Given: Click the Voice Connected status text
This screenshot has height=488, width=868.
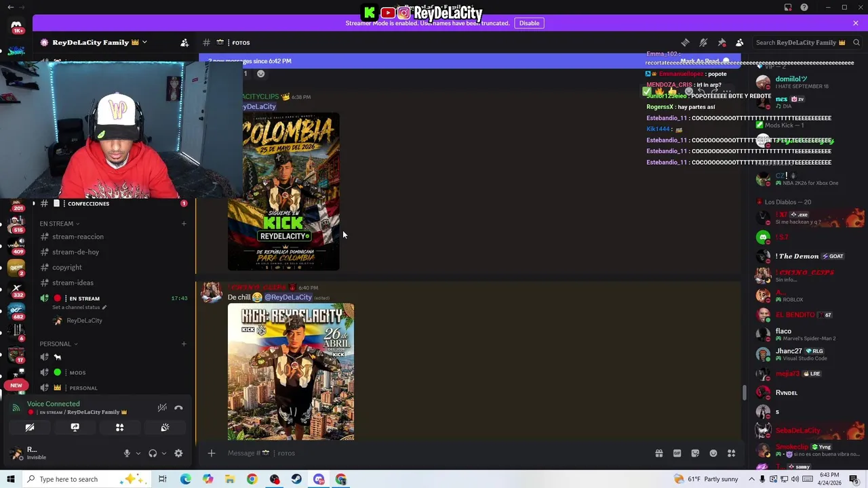Looking at the screenshot, I should [53, 404].
